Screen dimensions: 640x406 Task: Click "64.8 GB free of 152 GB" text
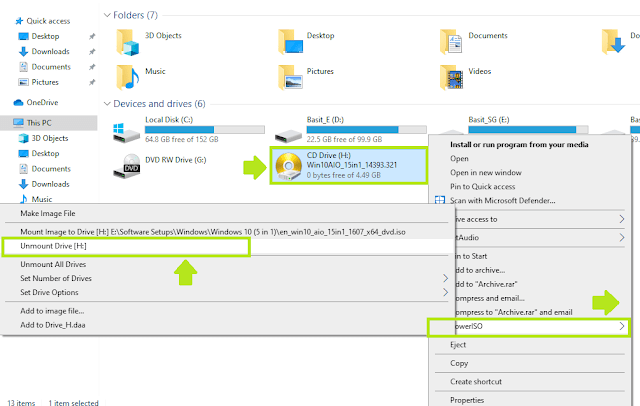point(182,140)
